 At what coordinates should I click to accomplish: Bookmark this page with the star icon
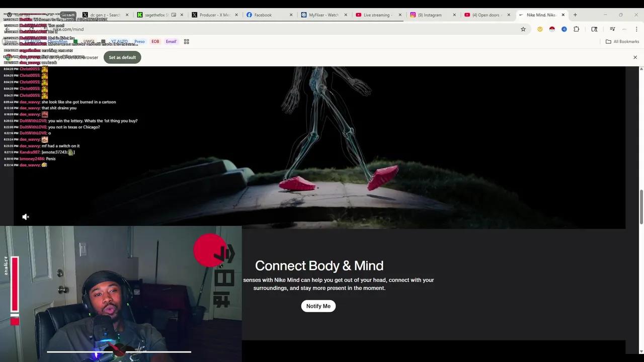tap(523, 29)
